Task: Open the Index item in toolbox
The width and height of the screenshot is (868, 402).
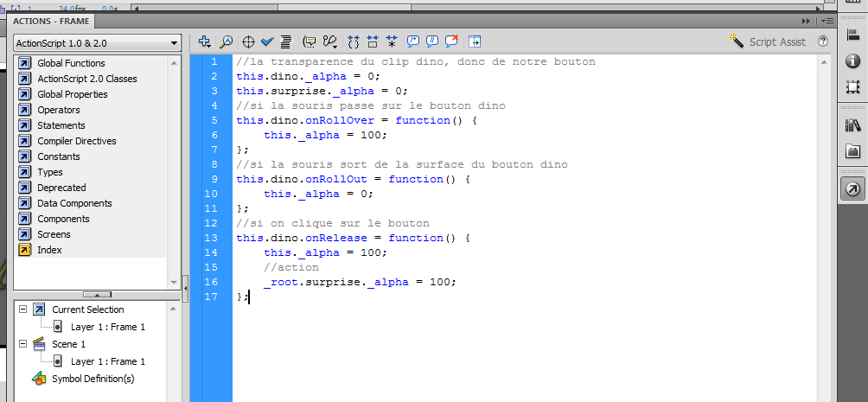Action: (49, 249)
